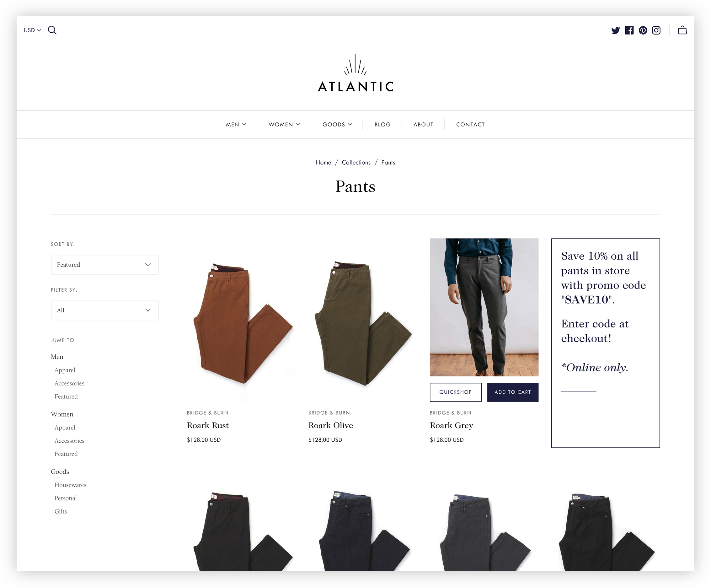
Task: Select Women Apparel from sidebar
Action: click(64, 427)
